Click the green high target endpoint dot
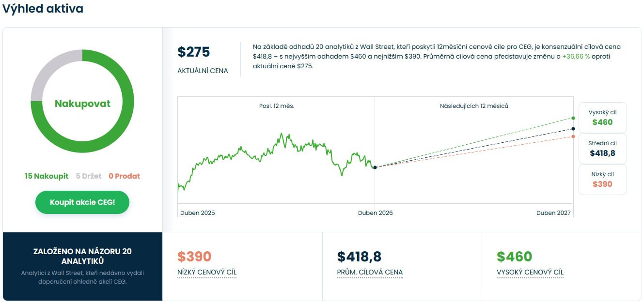 (573, 118)
